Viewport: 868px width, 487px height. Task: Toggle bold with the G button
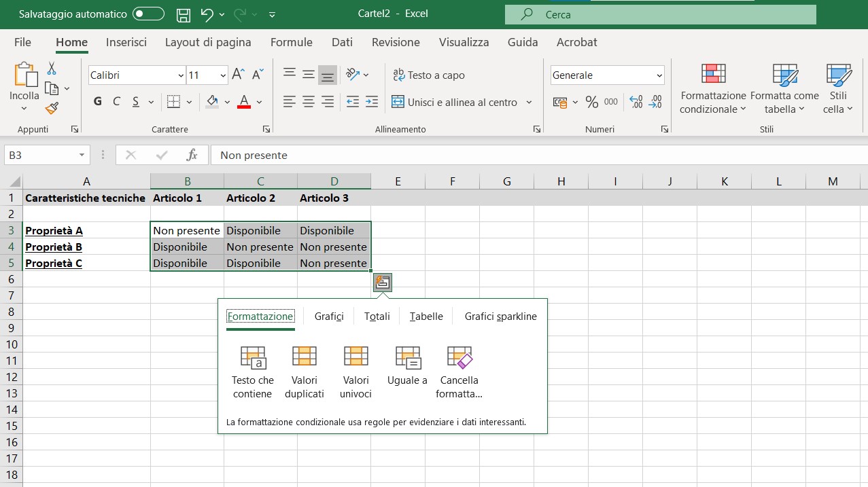pyautogui.click(x=97, y=102)
